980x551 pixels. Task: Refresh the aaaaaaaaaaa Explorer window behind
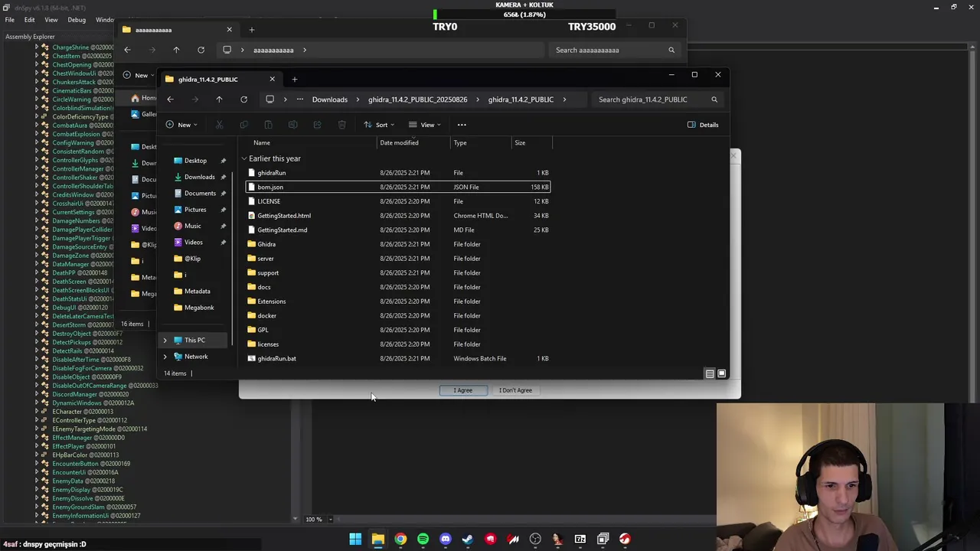pyautogui.click(x=201, y=50)
